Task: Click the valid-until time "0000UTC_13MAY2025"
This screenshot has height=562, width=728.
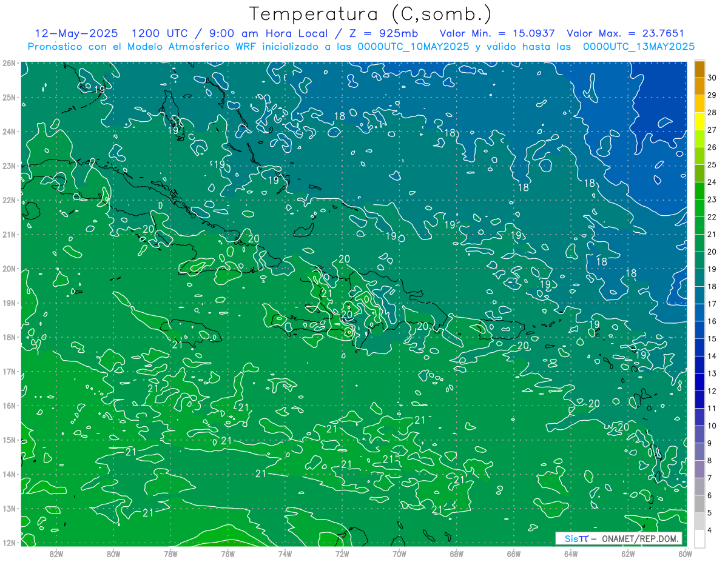Action: (x=639, y=47)
